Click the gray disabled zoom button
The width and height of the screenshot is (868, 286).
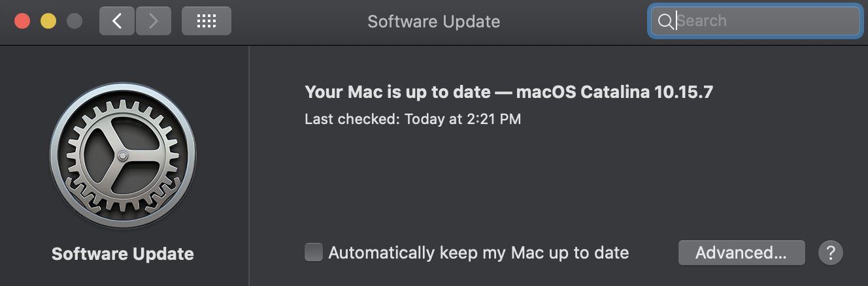(x=75, y=21)
